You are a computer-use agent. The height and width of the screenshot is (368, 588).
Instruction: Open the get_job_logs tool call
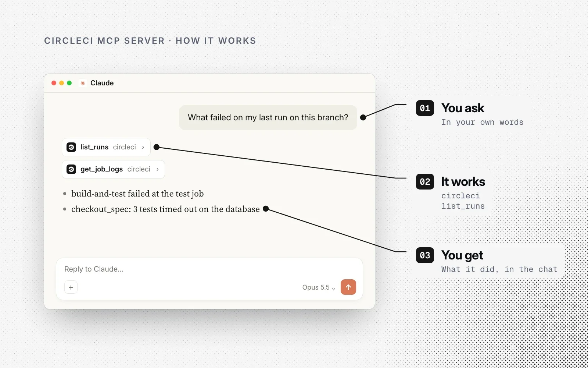(x=113, y=169)
